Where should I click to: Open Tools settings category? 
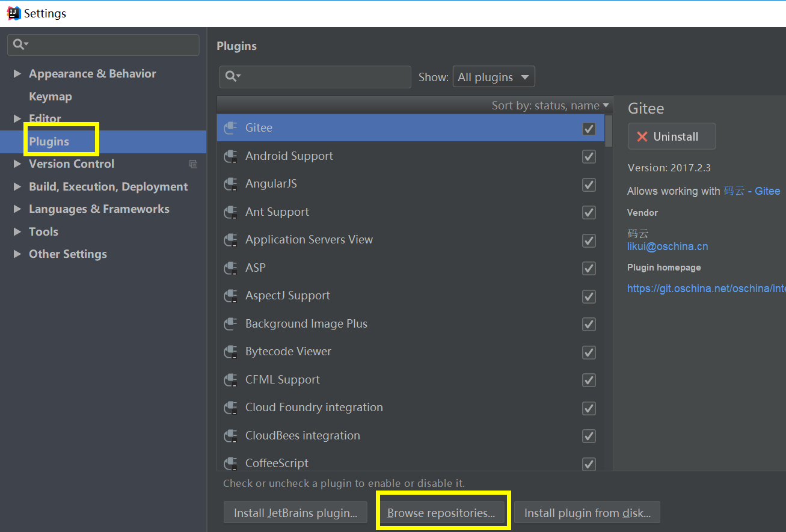[43, 232]
